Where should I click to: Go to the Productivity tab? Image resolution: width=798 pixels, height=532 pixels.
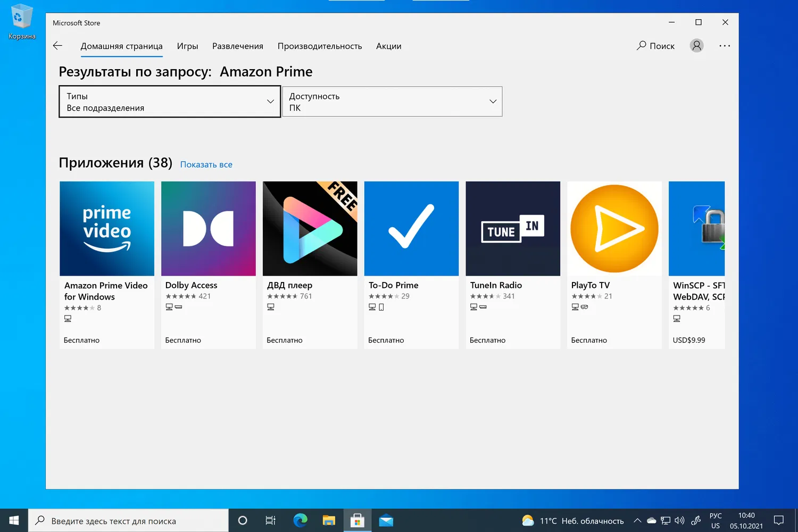pyautogui.click(x=320, y=46)
